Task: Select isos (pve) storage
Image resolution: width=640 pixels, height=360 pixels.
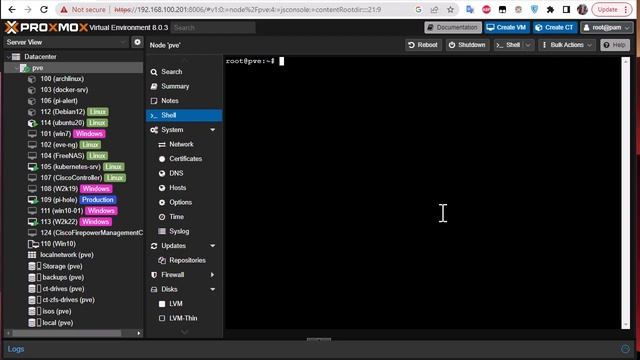Action: 57,311
